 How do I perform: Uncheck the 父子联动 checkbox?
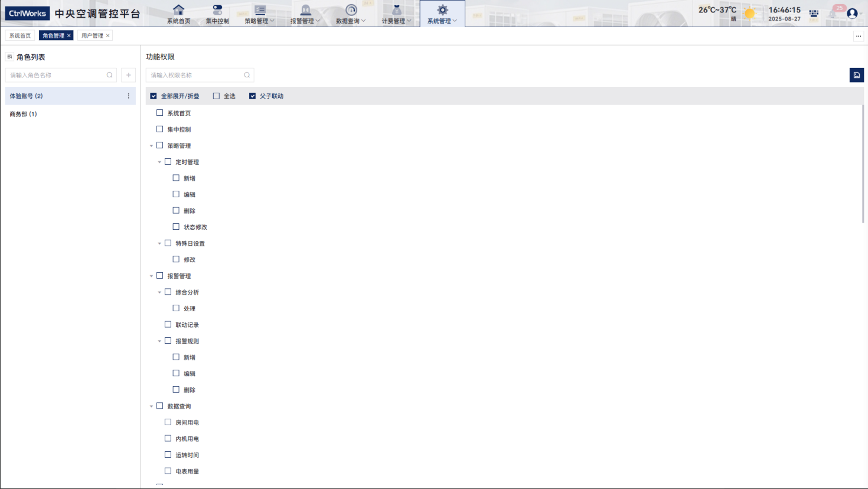point(252,96)
